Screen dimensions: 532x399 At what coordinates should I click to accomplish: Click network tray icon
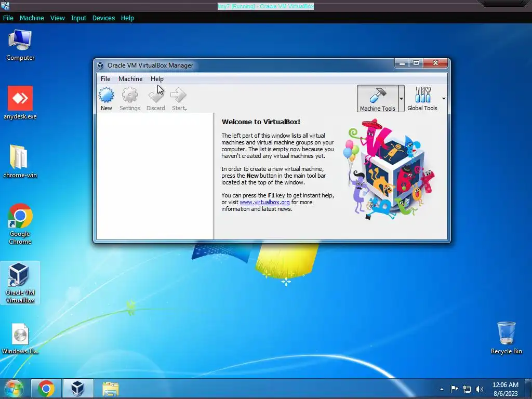pos(467,389)
